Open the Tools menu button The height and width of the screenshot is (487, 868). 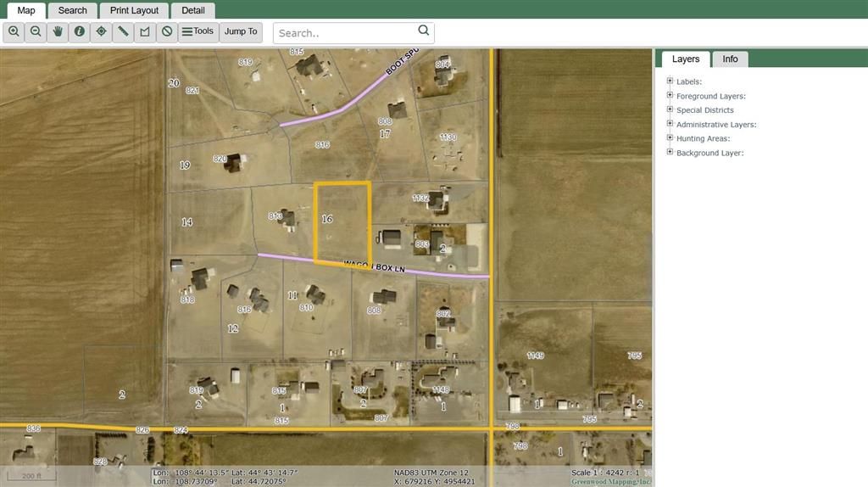tap(198, 32)
